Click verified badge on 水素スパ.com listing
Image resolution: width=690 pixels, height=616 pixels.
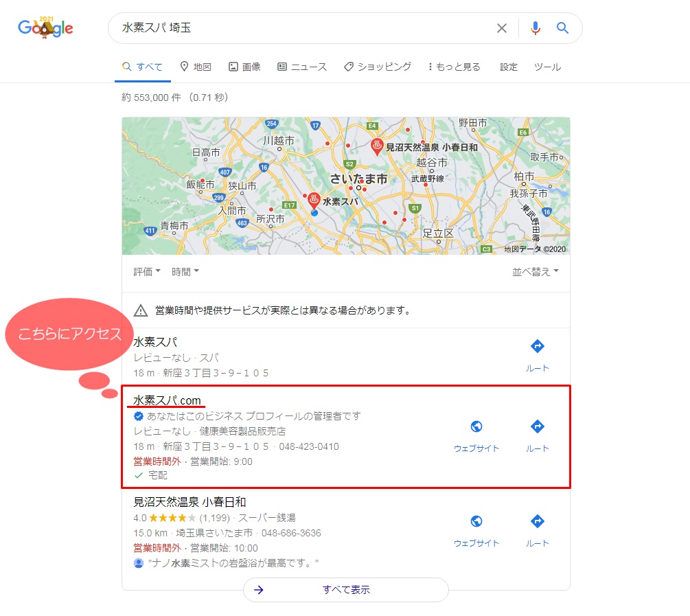[x=139, y=416]
